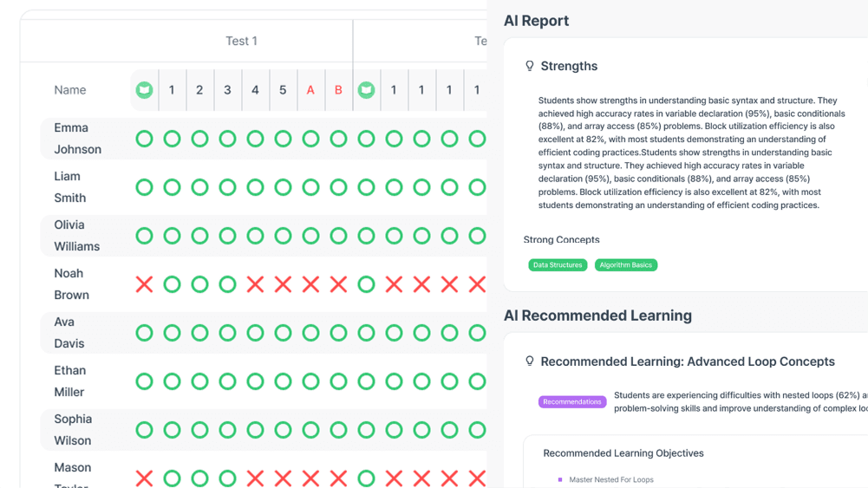
Task: Select Liam Smith's green circle for Test 1 question 2
Action: click(x=199, y=187)
